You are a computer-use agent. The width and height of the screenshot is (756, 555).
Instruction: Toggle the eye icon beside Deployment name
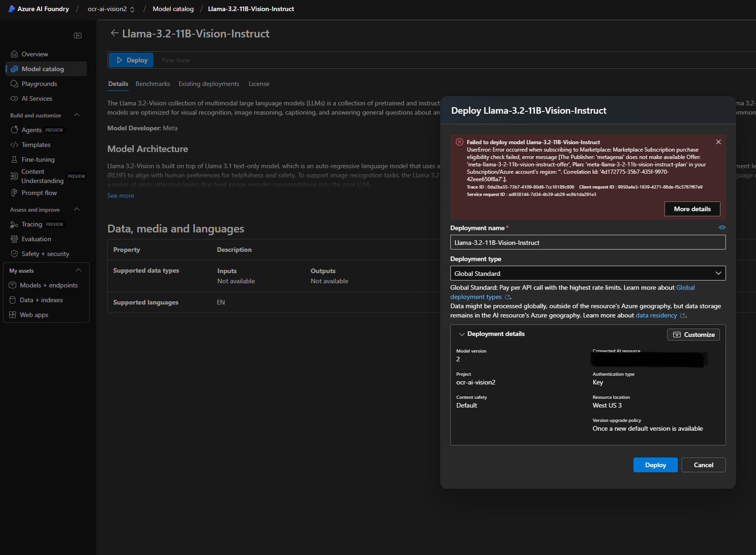pyautogui.click(x=722, y=227)
